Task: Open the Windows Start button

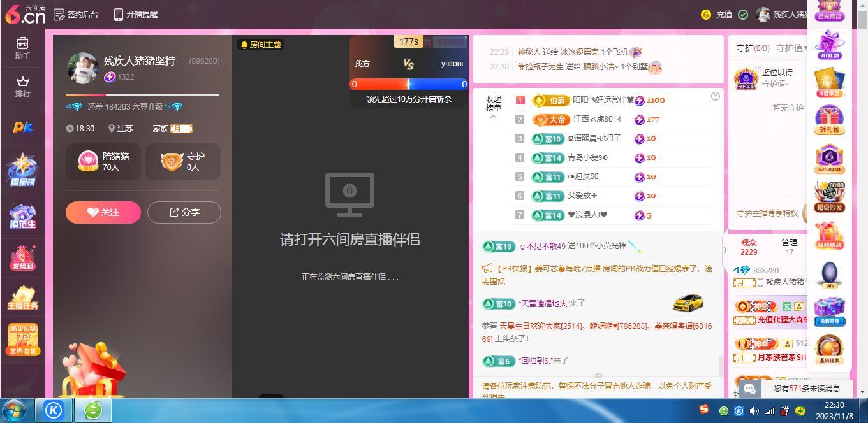Action: (14, 410)
